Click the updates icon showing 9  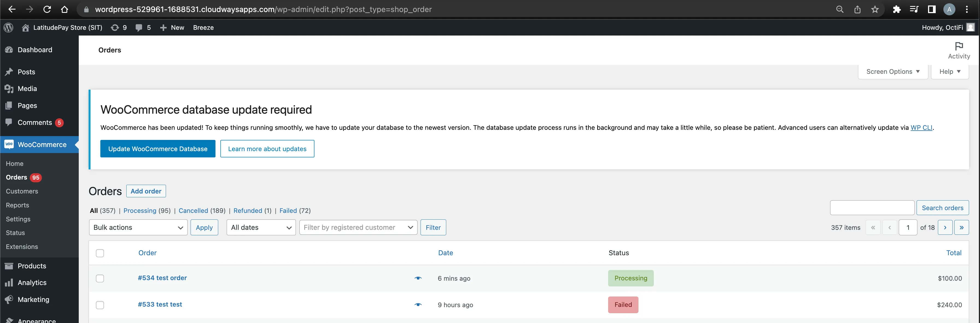[x=119, y=27]
